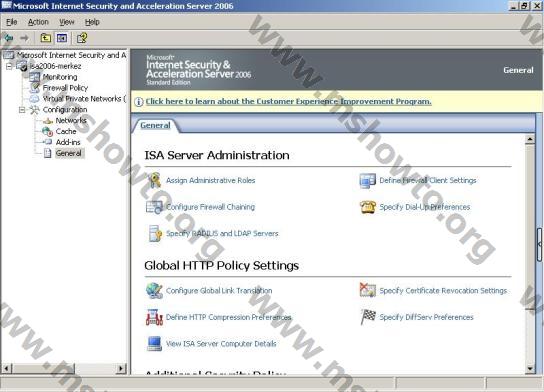Click the Back arrow toolbar icon

[x=8, y=37]
